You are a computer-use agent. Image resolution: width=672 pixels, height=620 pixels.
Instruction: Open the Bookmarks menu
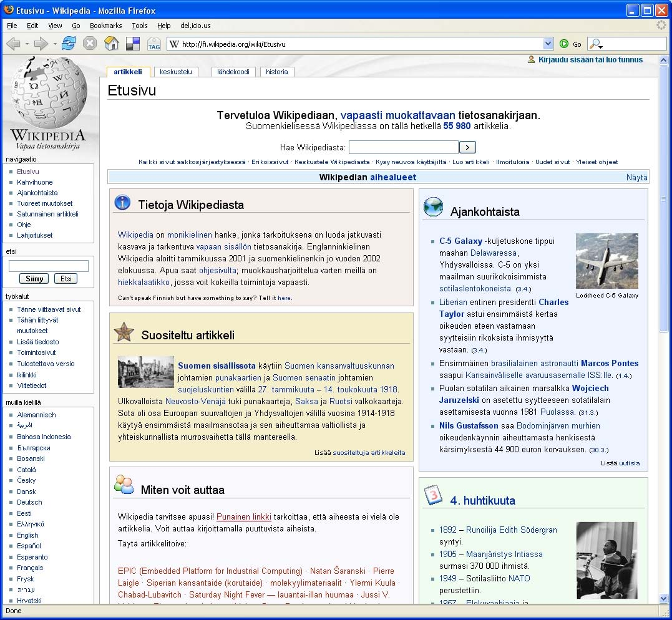[x=106, y=26]
